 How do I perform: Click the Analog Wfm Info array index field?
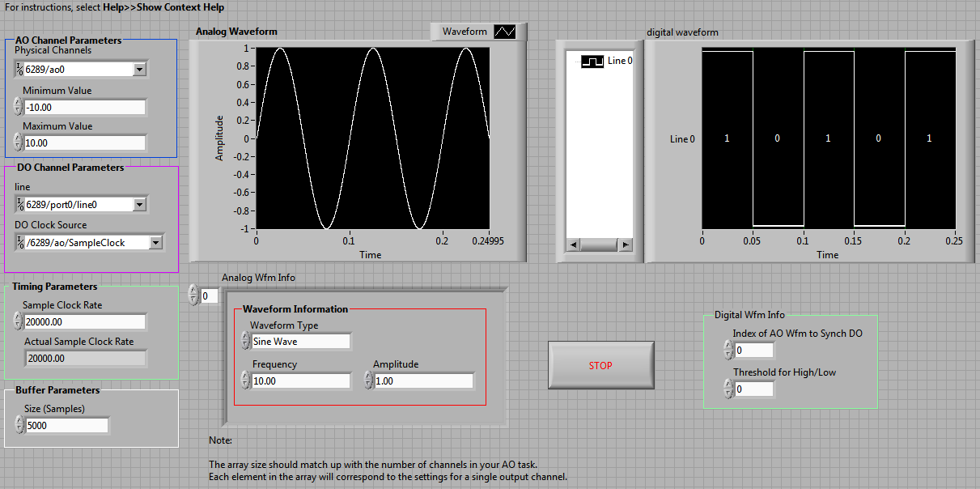point(209,296)
